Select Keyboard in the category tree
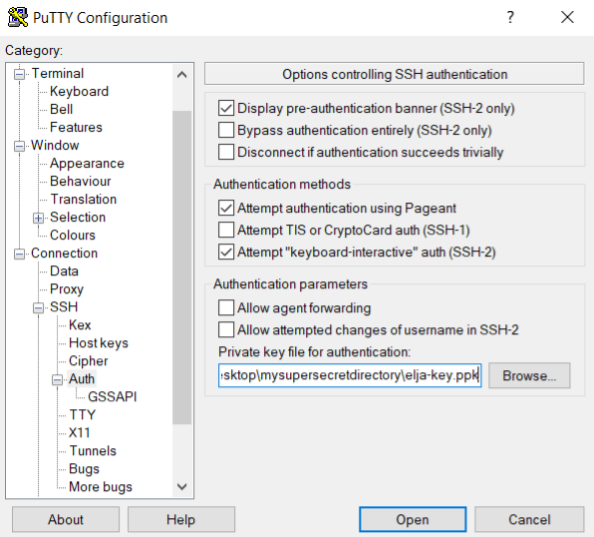 tap(79, 91)
